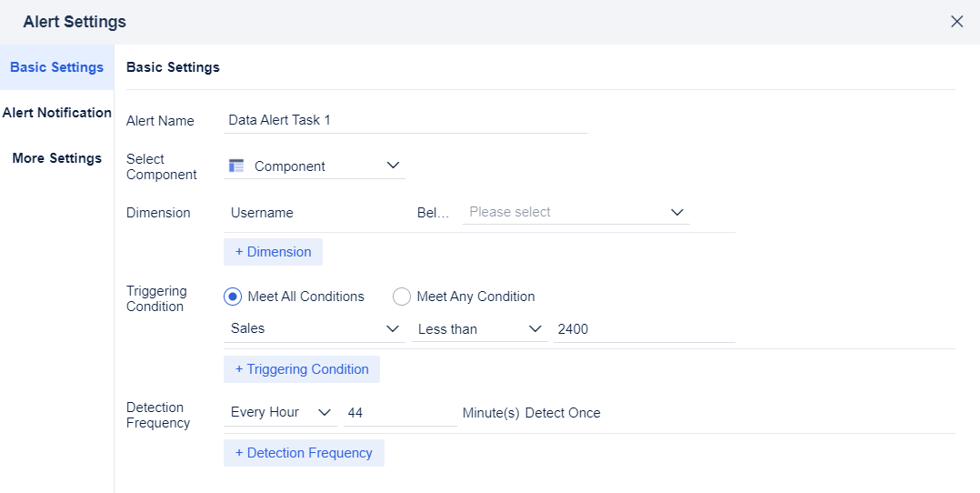This screenshot has height=493, width=980.
Task: Click the 'Minute(s)' label
Action: 491,413
